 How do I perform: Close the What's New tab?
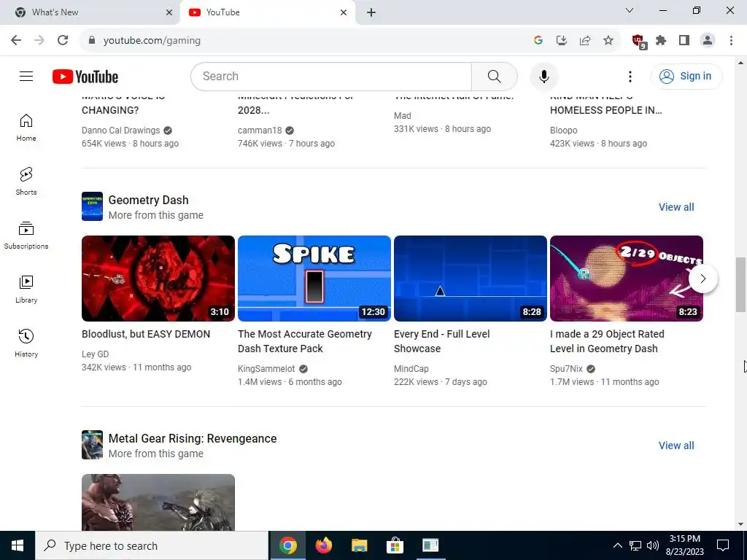pos(169,12)
